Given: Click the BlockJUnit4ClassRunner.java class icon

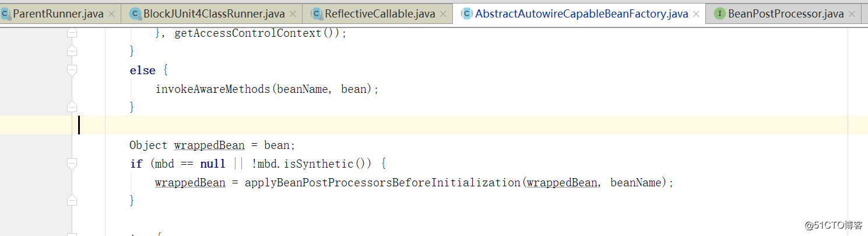Looking at the screenshot, I should point(135,13).
